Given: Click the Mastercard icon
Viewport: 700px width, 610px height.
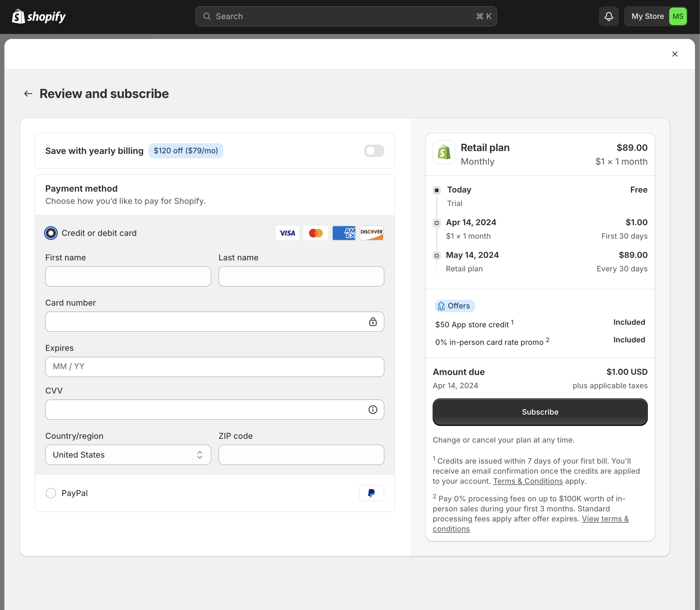Looking at the screenshot, I should tap(315, 233).
